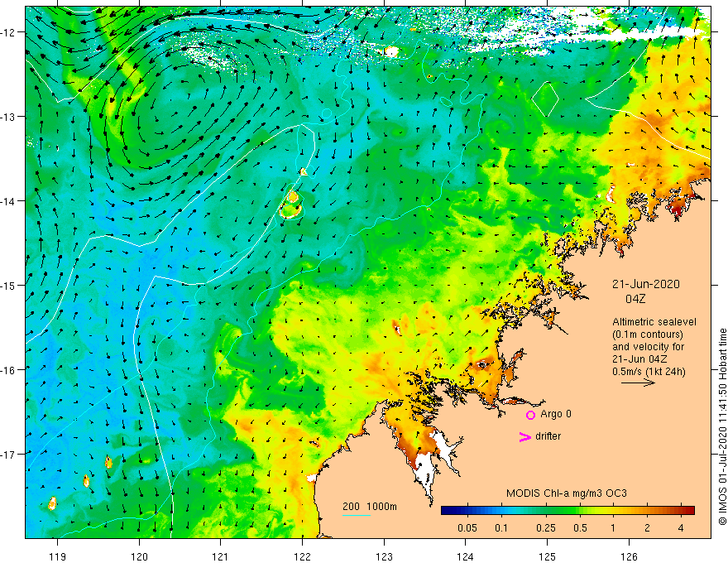
Task: Click latitude axis label '-15'
Action: coord(8,286)
